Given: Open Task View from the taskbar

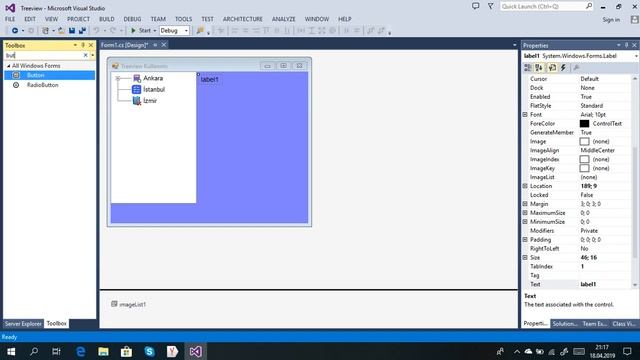Looking at the screenshot, I should pyautogui.click(x=56, y=351).
